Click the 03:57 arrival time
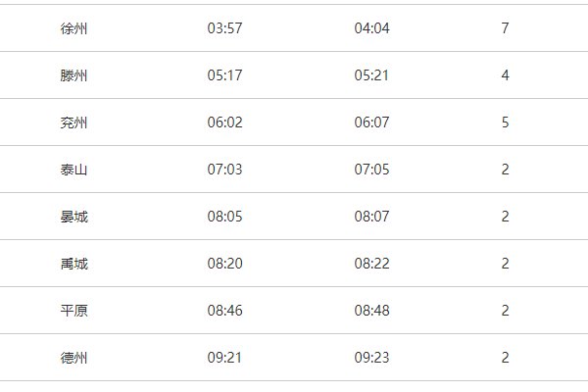The image size is (588, 392). coord(224,28)
